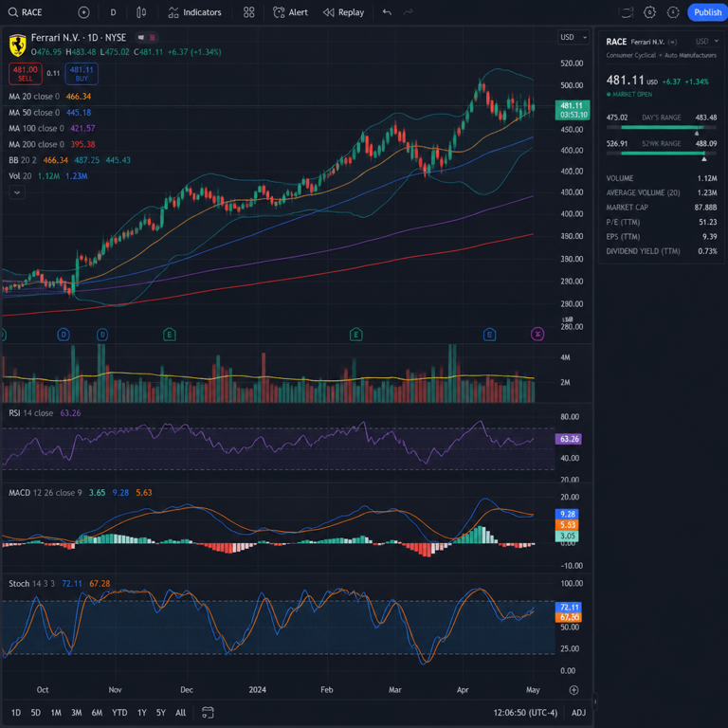Open the D interval dropdown
The height and width of the screenshot is (728, 728).
(x=113, y=12)
